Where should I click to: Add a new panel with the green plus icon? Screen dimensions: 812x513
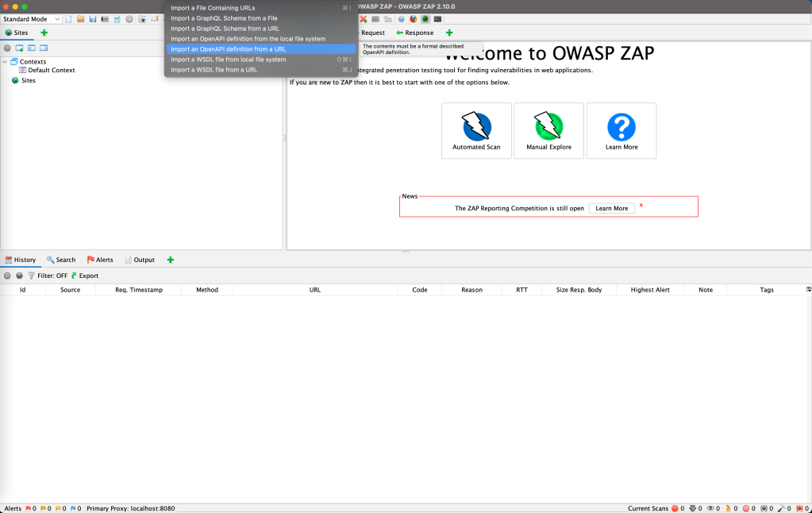coord(170,259)
